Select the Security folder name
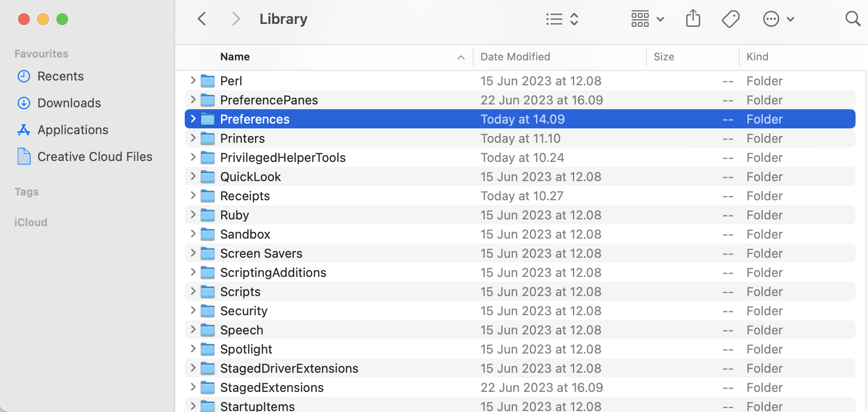 coord(244,311)
